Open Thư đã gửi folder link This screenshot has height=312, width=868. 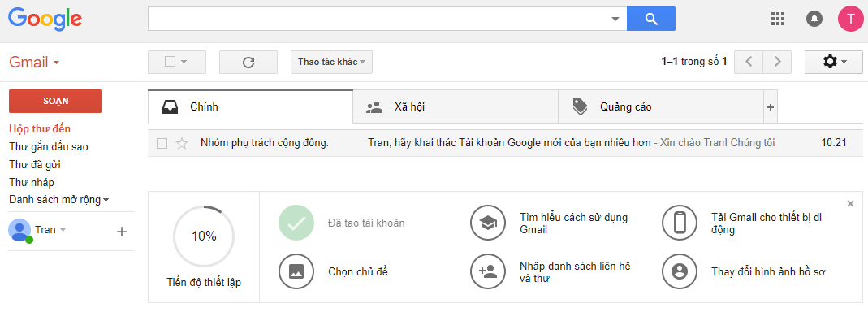(x=35, y=165)
